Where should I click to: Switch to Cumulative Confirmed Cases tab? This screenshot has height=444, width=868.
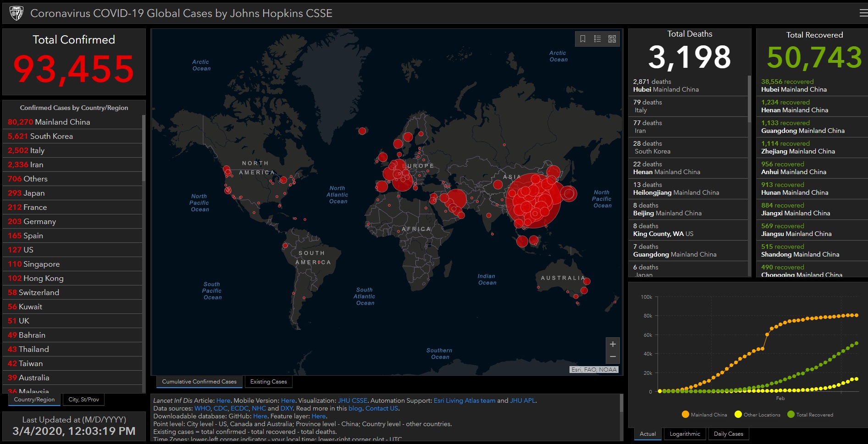(199, 382)
